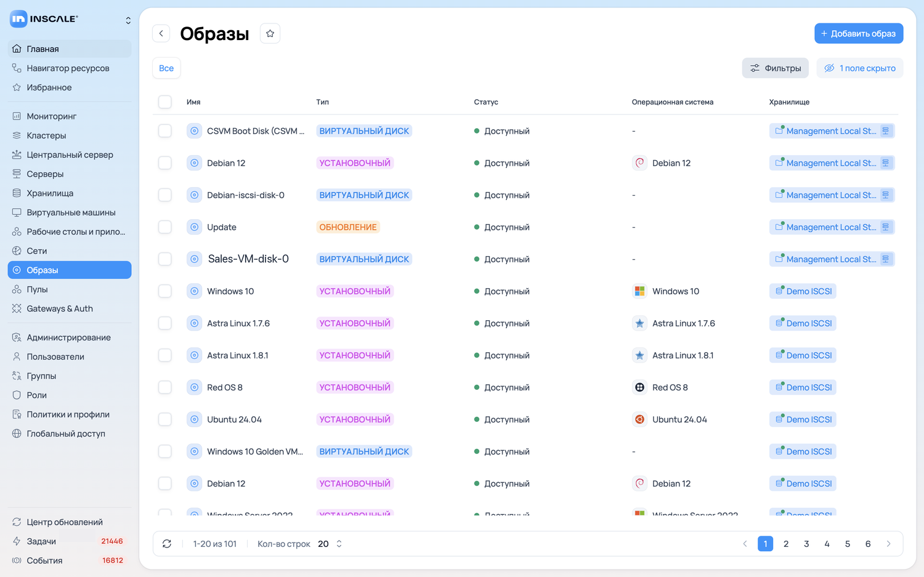924x577 pixels.
Task: Navigate to Хранилища in sidebar
Action: pos(70,193)
